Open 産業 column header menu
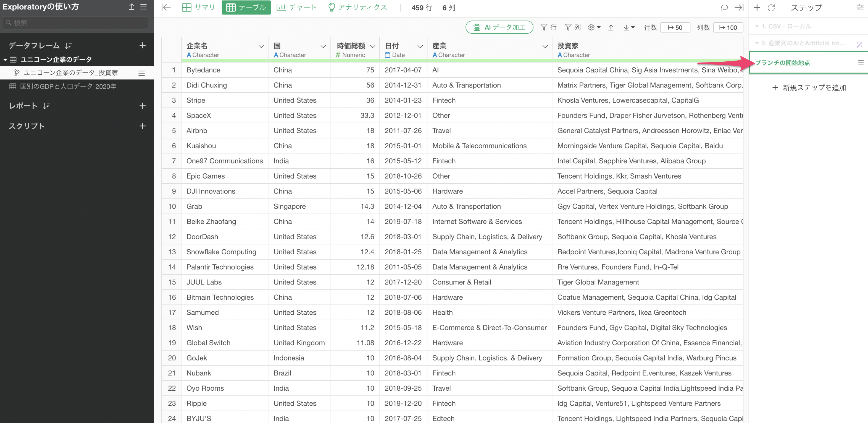868x423 pixels. point(545,46)
